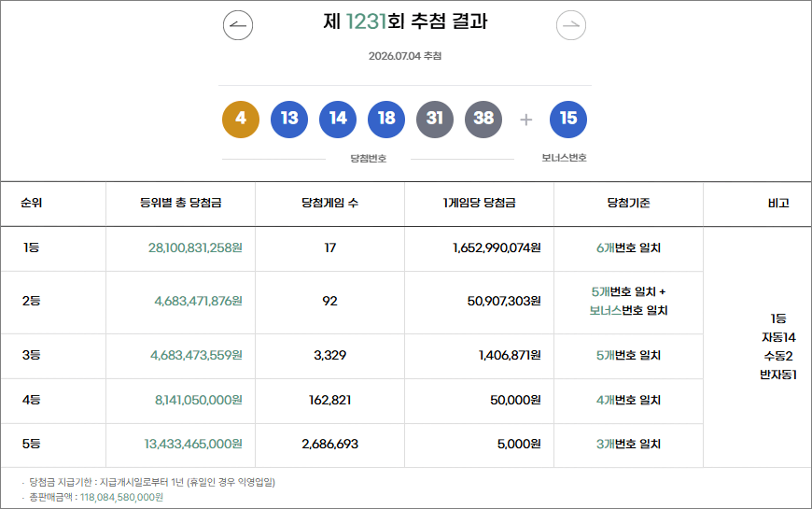Go to previous draw with left arrow

[x=238, y=25]
